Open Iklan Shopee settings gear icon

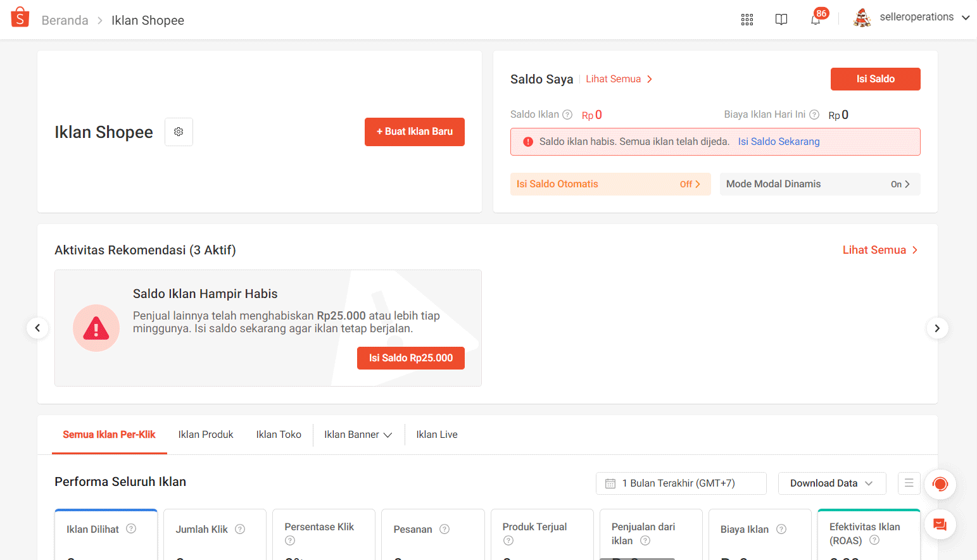click(x=179, y=132)
